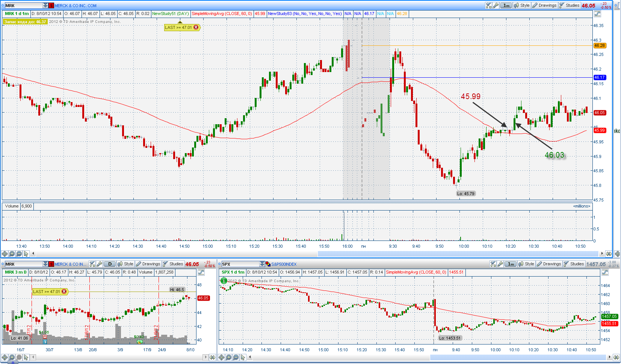Click S&P500INDEX link
The height and width of the screenshot is (364, 621).
(x=284, y=264)
